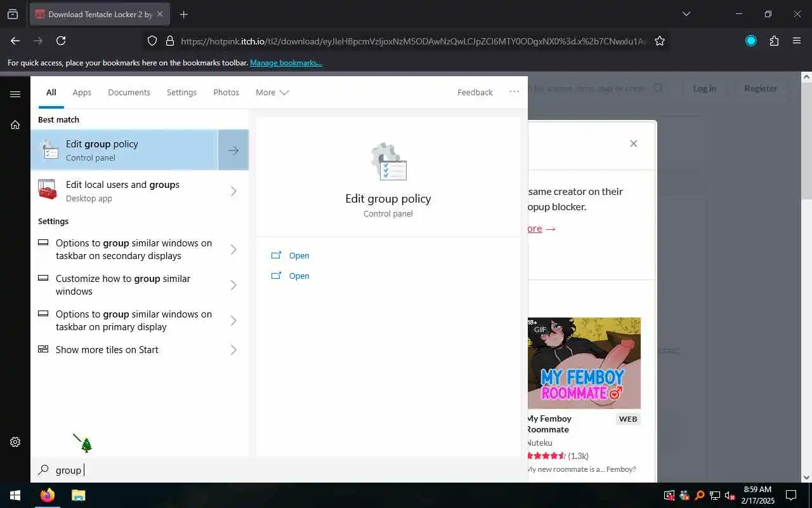Open File Explorer from the taskbar
This screenshot has height=508, width=812.
[x=78, y=495]
